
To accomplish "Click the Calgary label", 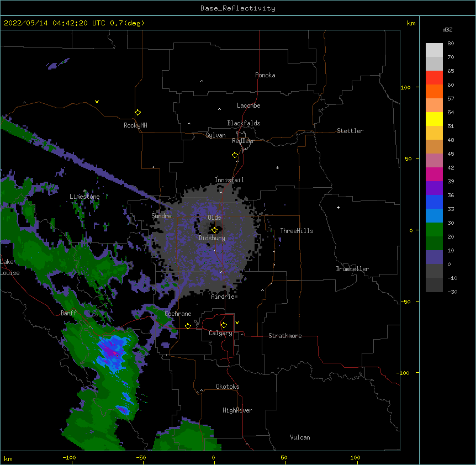I will (220, 333).
